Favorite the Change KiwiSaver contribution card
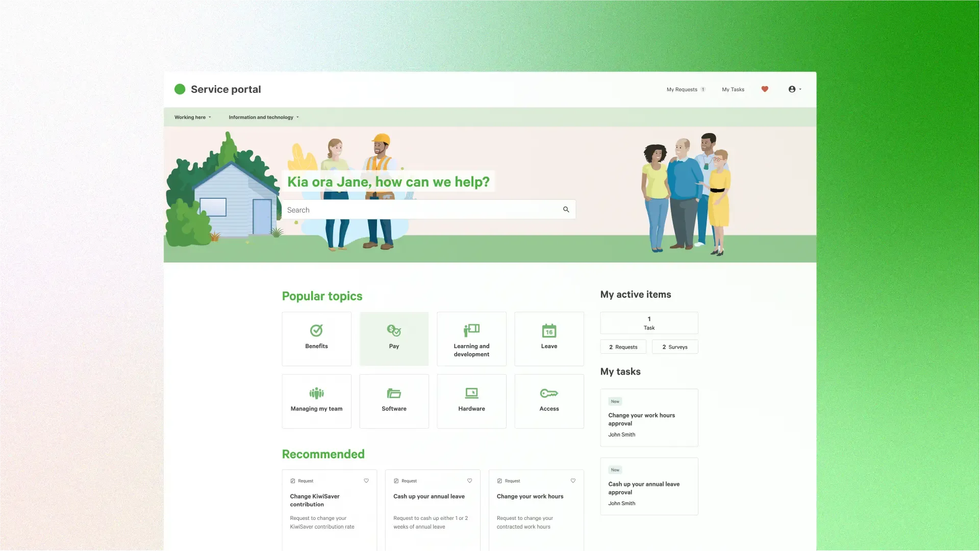980x551 pixels. click(366, 481)
